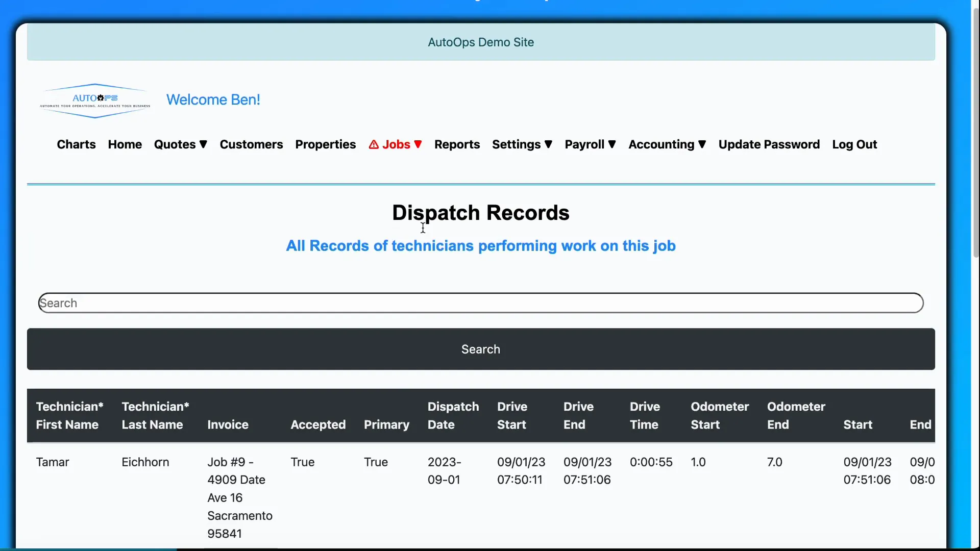Click Log Out

854,144
